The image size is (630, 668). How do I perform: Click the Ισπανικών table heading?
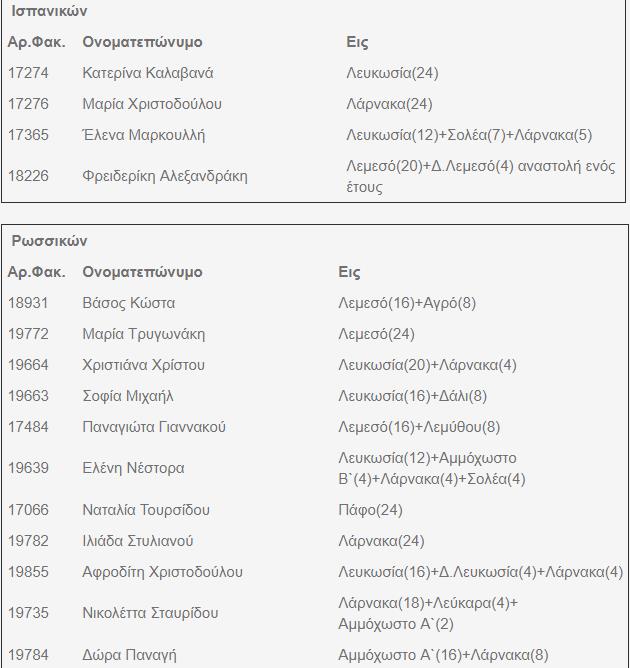click(49, 11)
